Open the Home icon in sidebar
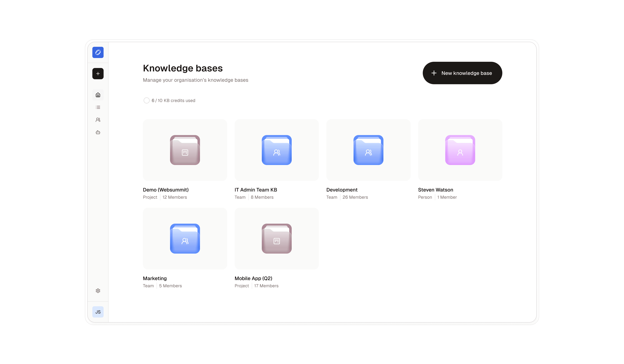Viewport: 624px width, 364px height. coord(98,95)
